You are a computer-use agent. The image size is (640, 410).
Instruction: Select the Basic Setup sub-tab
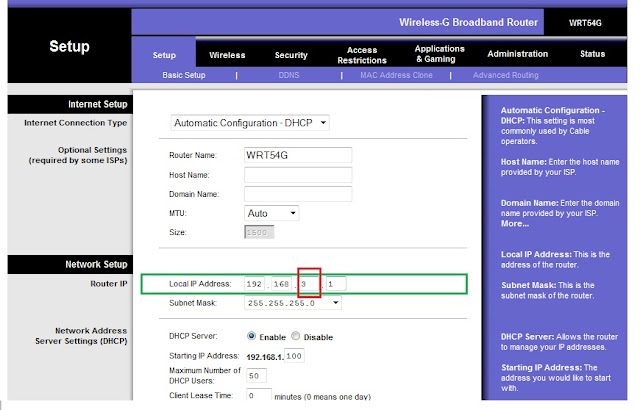pos(184,75)
